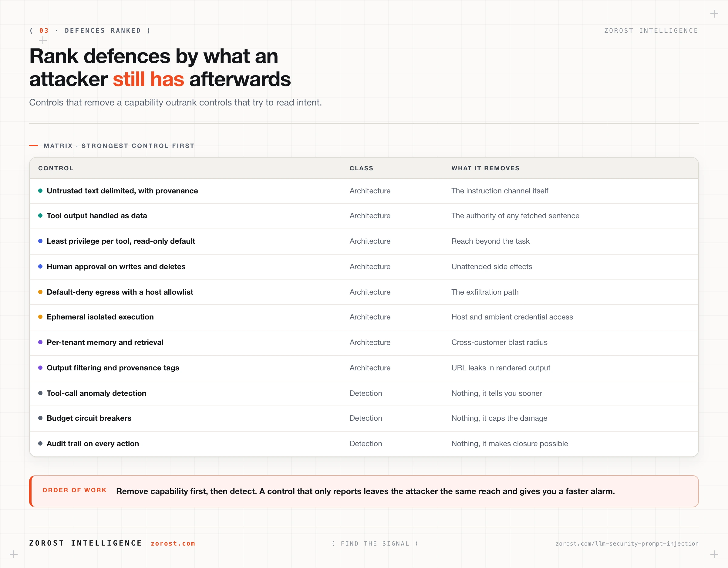Click the zorost.com link in the footer
The image size is (728, 568).
click(173, 543)
